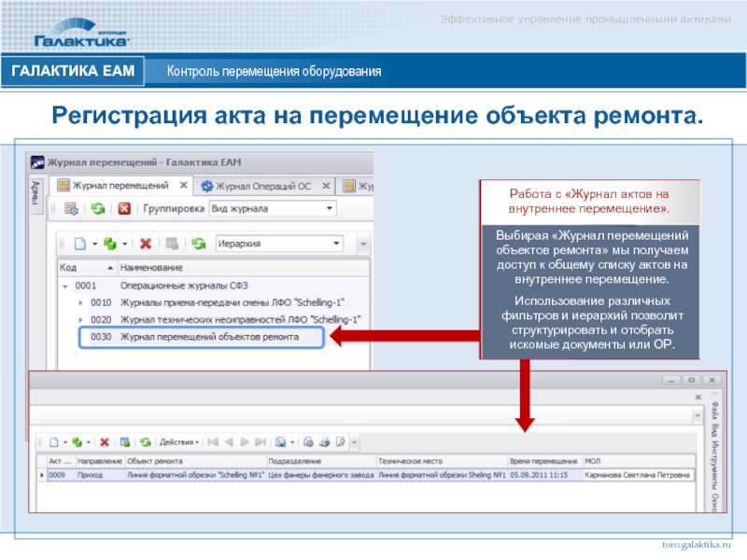Create new act in Действия toolbar
The height and width of the screenshot is (560, 747).
[54, 442]
